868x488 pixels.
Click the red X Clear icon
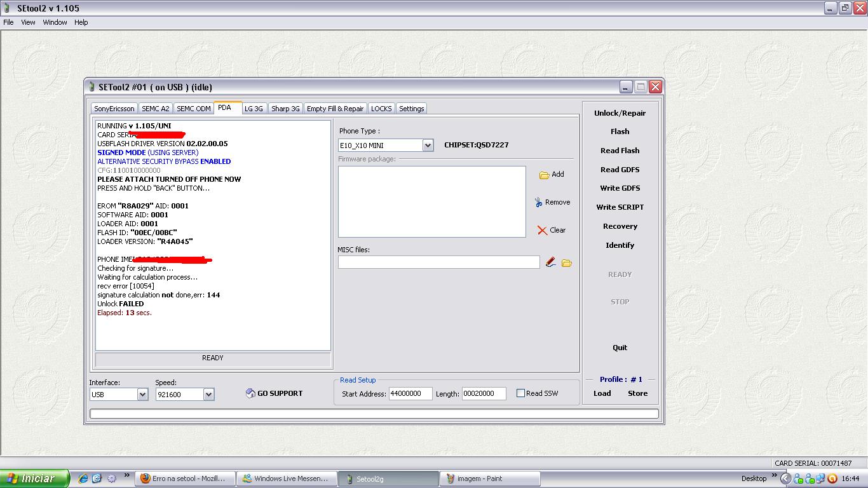(x=542, y=231)
